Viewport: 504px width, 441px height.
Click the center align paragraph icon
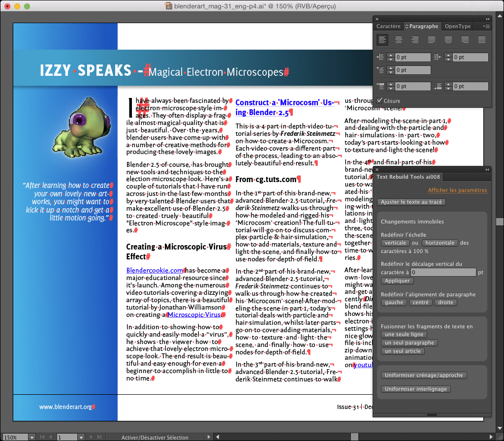399,40
